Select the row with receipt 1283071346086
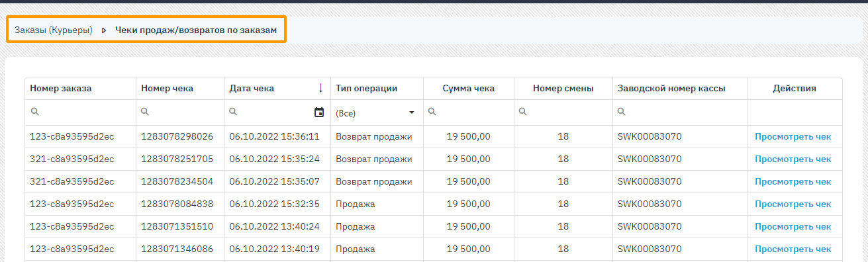This screenshot has width=868, height=262. pyautogui.click(x=434, y=249)
